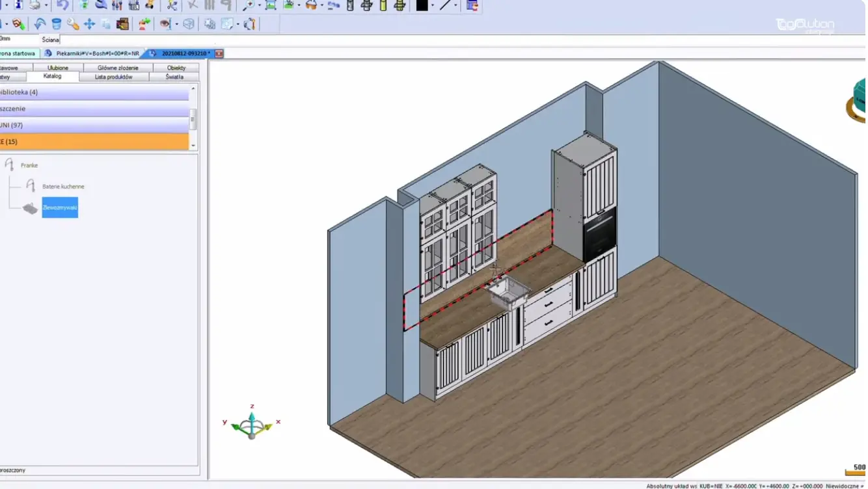Click the printer icon

pyautogui.click(x=34, y=5)
